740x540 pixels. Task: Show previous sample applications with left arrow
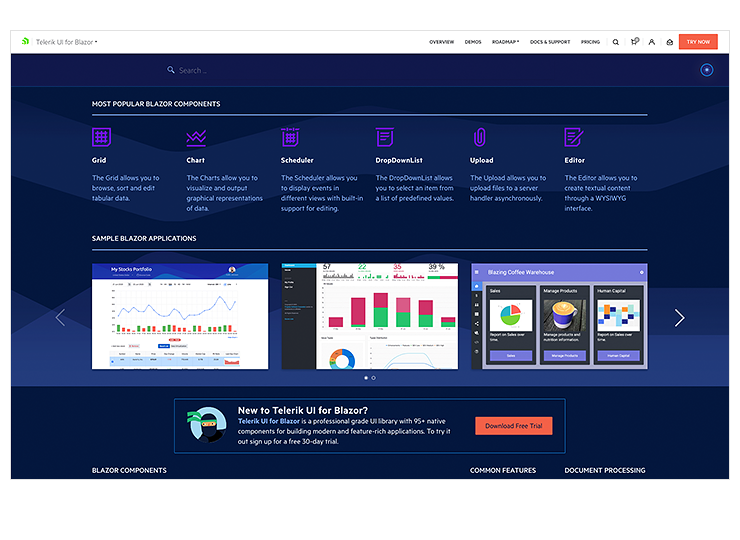click(60, 317)
